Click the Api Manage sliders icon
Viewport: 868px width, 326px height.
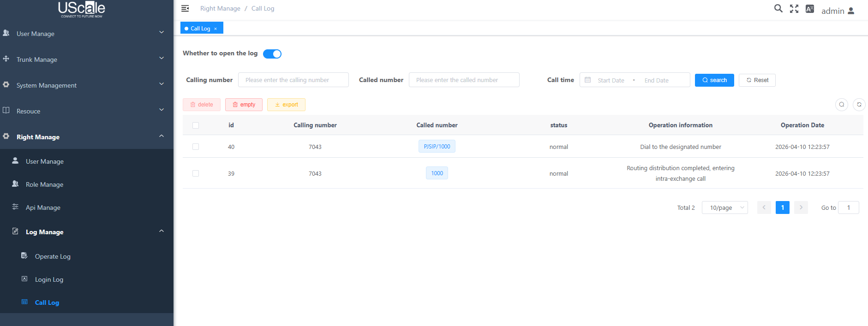tap(15, 207)
